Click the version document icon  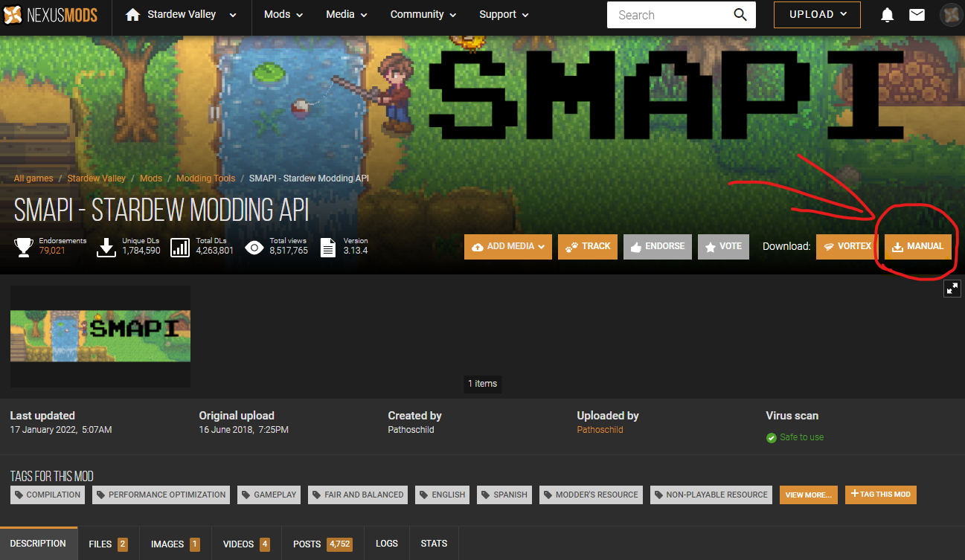(328, 248)
